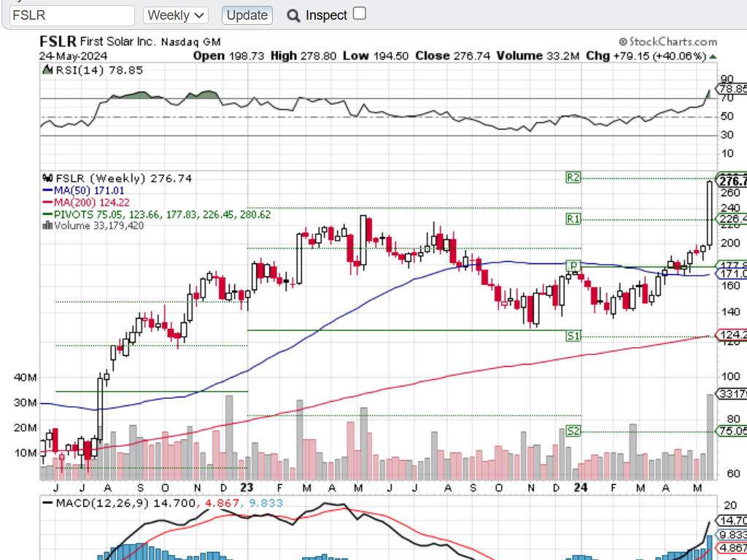Screen dimensions: 747x560
Task: Click the 23 year label on time axis
Action: pyautogui.click(x=247, y=488)
